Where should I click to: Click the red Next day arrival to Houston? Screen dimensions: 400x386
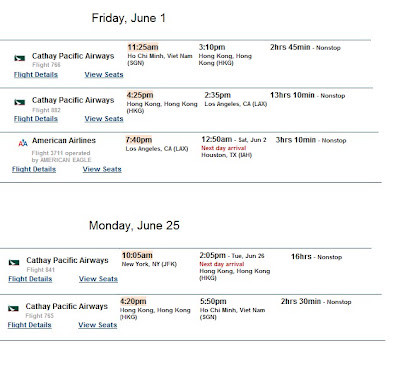(224, 148)
